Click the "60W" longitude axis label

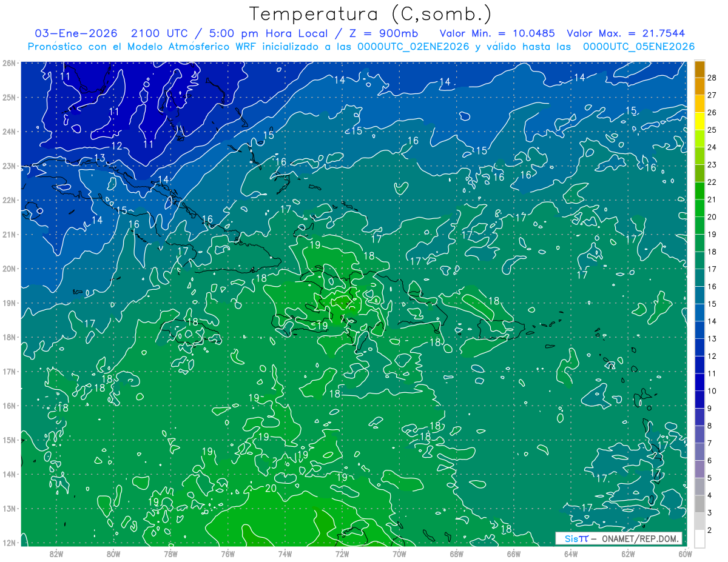click(x=685, y=554)
